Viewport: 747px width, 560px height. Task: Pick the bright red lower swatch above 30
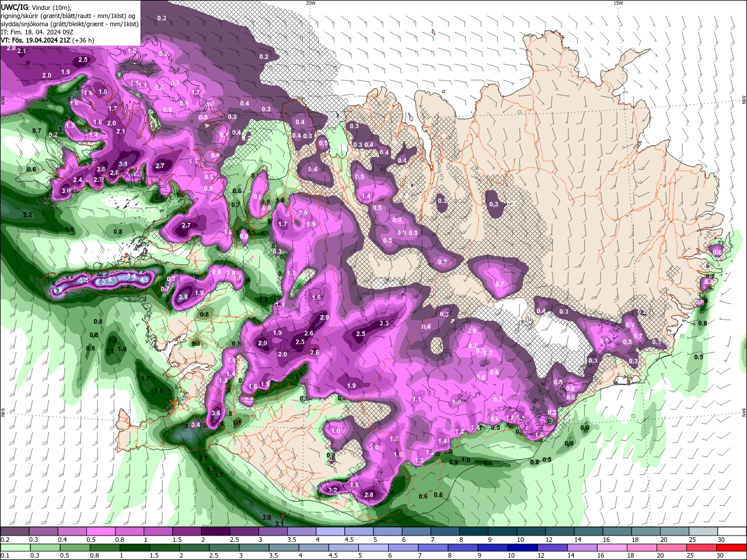click(x=732, y=547)
